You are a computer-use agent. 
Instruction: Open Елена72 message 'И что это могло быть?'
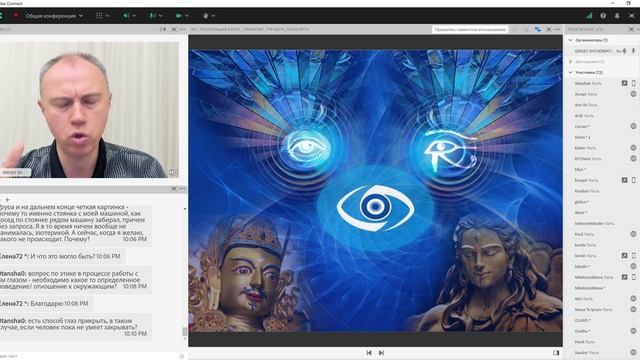[62, 256]
